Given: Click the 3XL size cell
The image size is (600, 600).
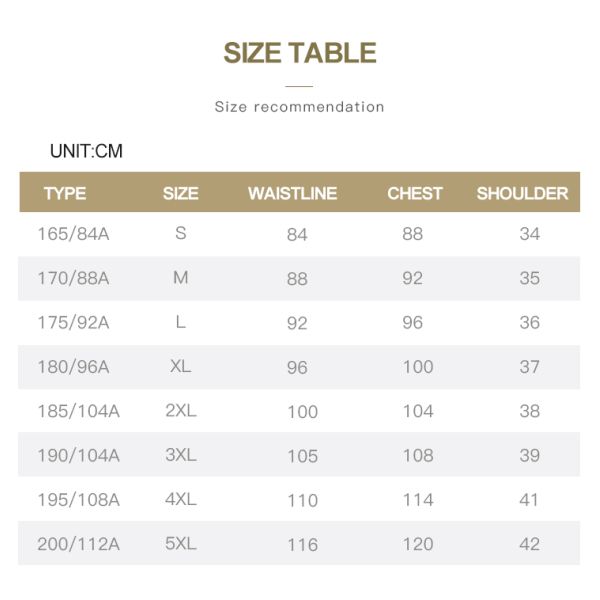Looking at the screenshot, I should click(x=181, y=455).
